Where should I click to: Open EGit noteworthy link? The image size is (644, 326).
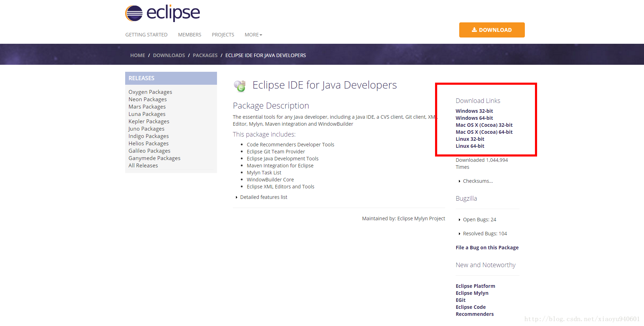tap(461, 300)
